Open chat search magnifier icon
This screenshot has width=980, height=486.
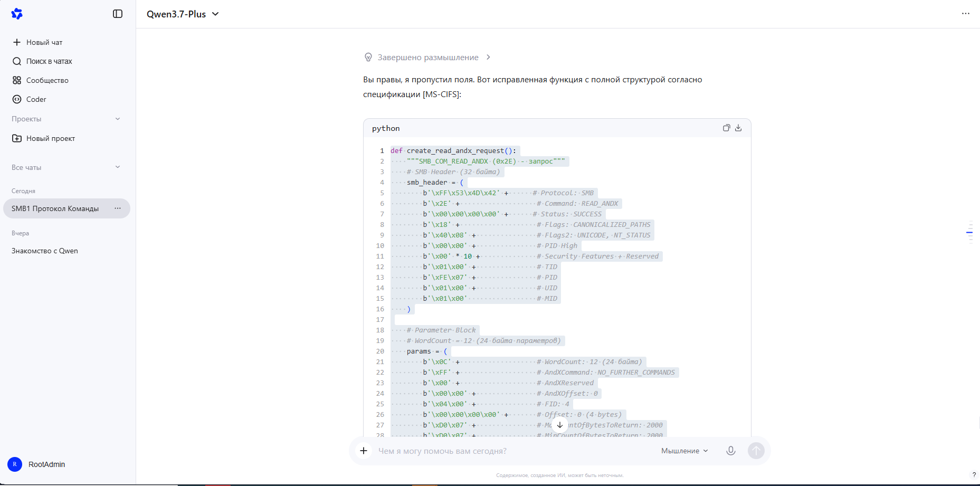17,61
